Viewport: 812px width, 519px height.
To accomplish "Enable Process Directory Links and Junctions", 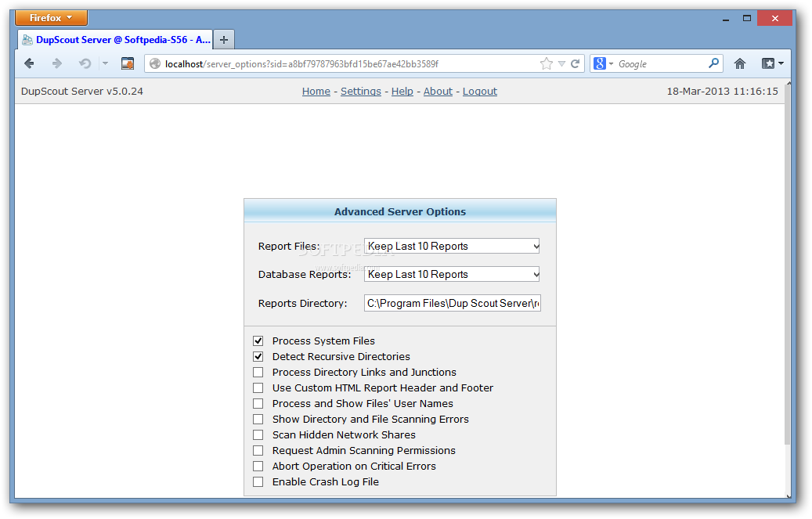I will coord(258,373).
